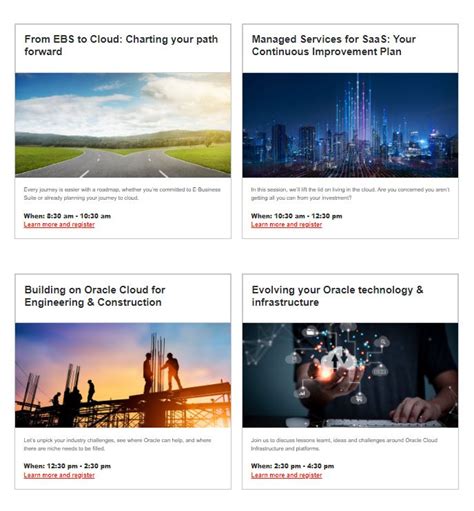Select 'From EBS to Cloud: Charting your path forward' title
Viewport: 474px width, 511px height.
[x=121, y=45]
